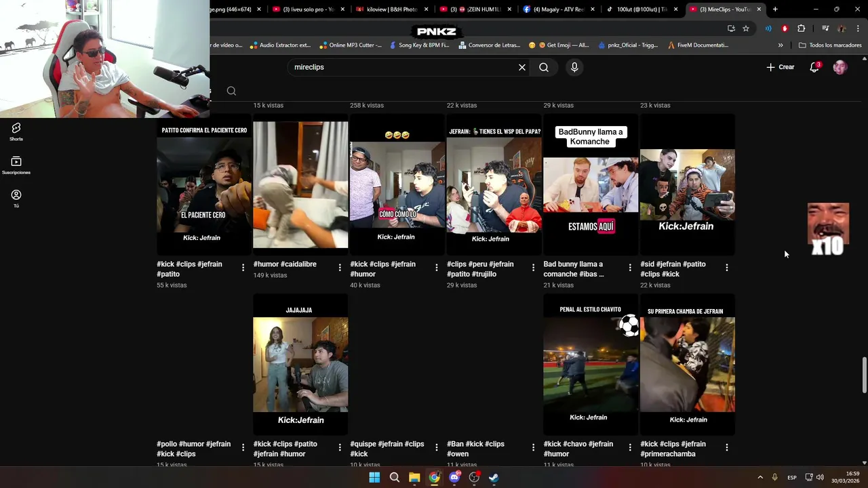
Task: Bookmark this page with star icon
Action: [746, 28]
